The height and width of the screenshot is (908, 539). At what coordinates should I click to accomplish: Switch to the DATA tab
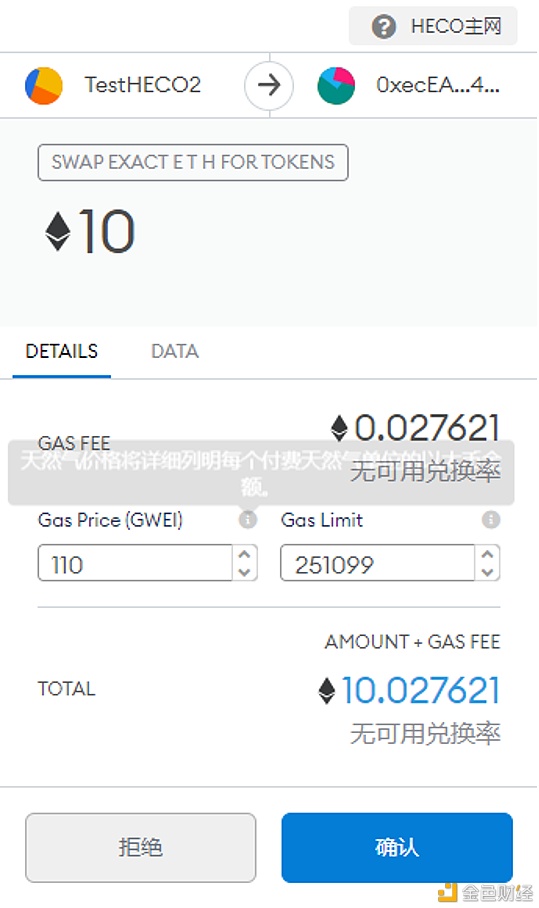[x=174, y=352]
